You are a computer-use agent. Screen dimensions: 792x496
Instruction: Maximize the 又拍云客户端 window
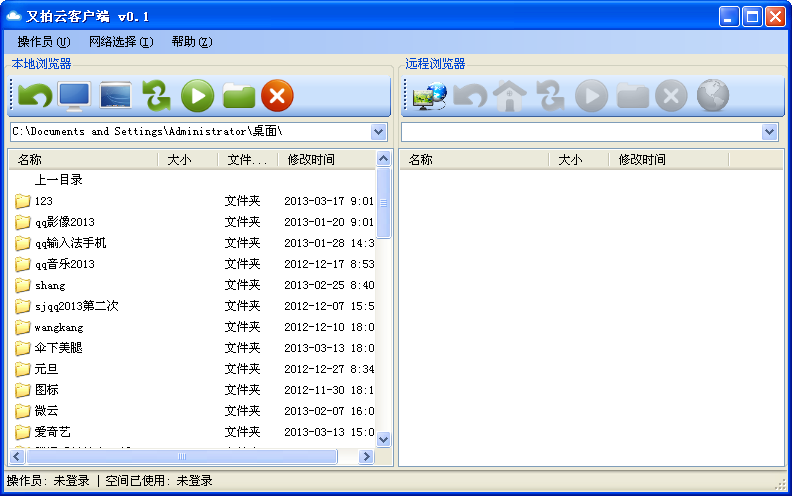click(752, 17)
